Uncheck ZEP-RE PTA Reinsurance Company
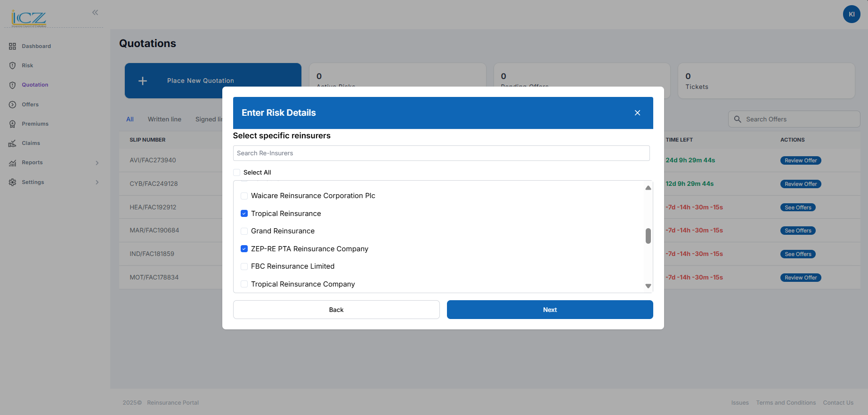The height and width of the screenshot is (415, 868). click(244, 249)
